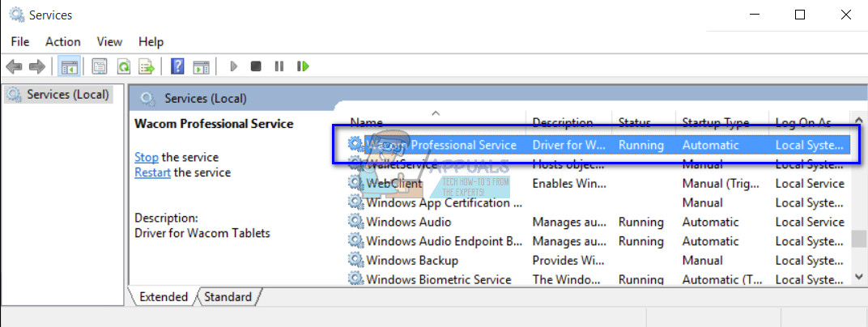Click the vertical scrollbar thumb
The height and width of the screenshot is (327, 868).
858,240
